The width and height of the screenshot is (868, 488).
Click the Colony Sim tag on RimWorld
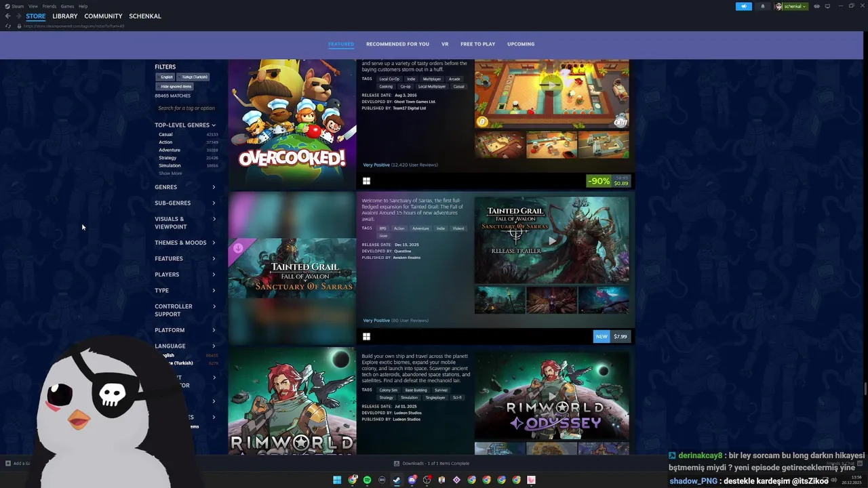[x=389, y=390]
